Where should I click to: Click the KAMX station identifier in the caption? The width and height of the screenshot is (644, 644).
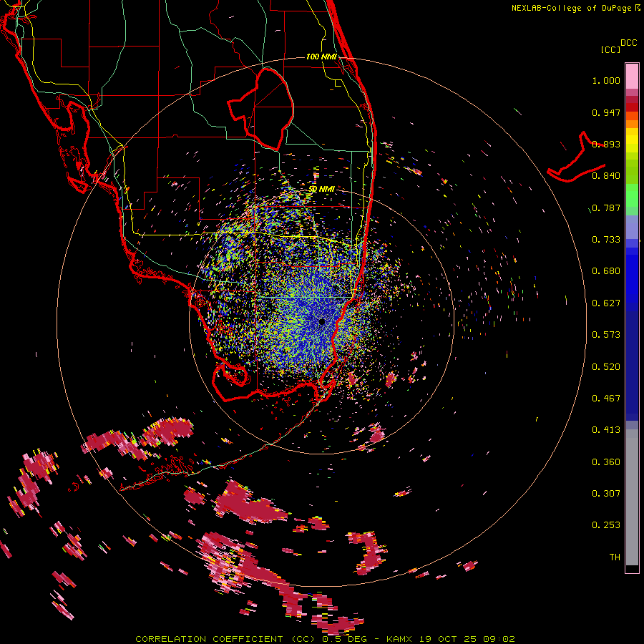(x=401, y=639)
